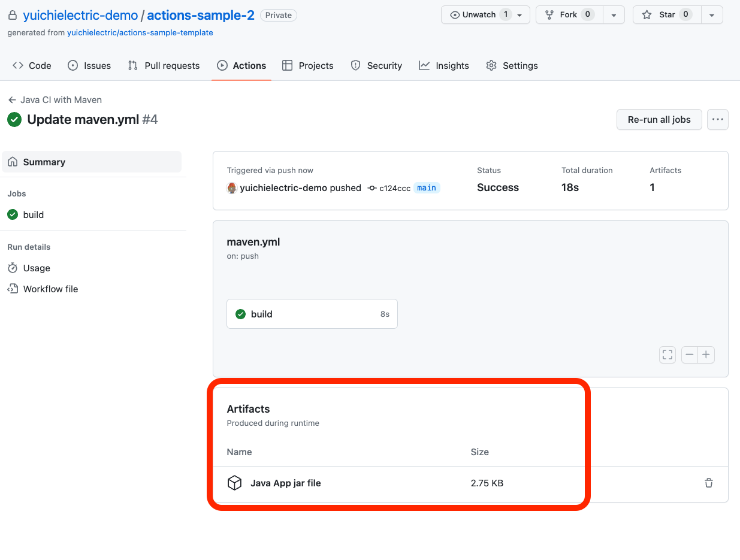Screen dimensions: 740x560
Task: Open the Code tab
Action: pos(32,65)
